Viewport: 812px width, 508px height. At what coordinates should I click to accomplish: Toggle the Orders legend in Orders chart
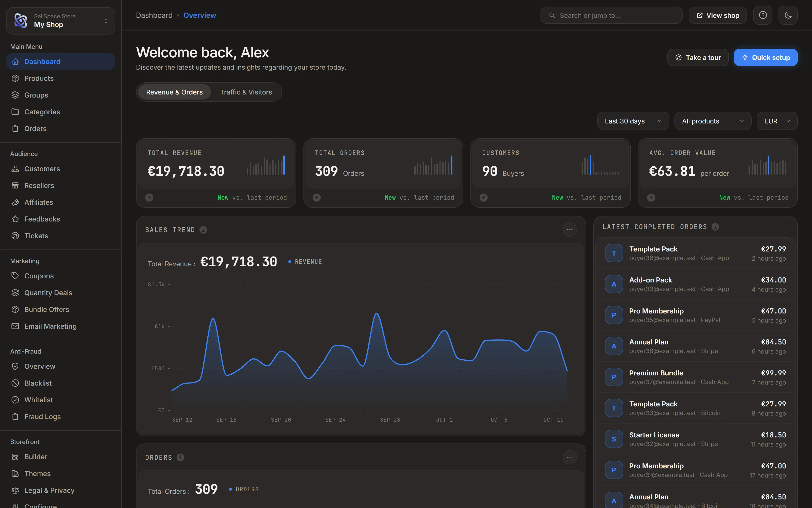pos(244,489)
